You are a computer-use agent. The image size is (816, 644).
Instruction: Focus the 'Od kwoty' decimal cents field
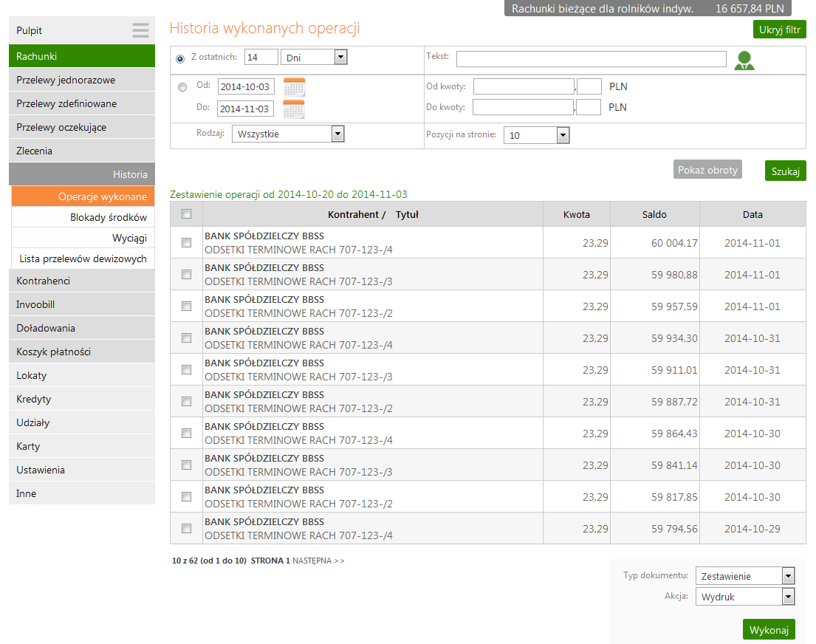(589, 86)
